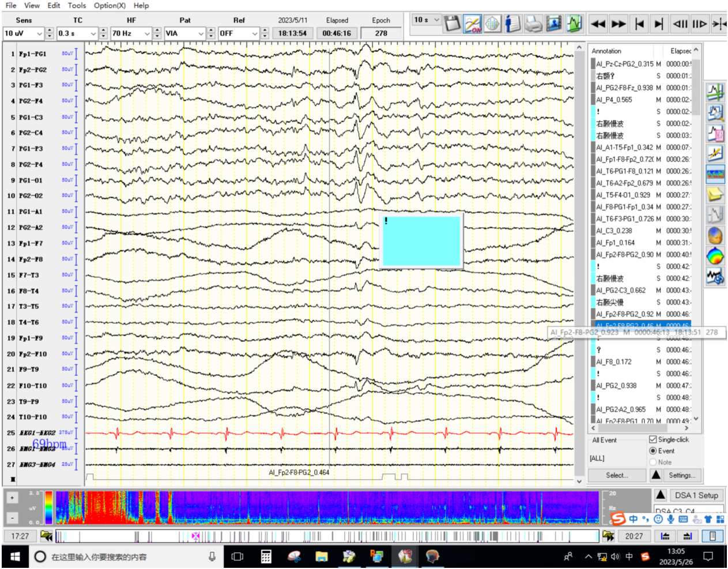
Task: Open the electrode head map icon
Action: 492,24
